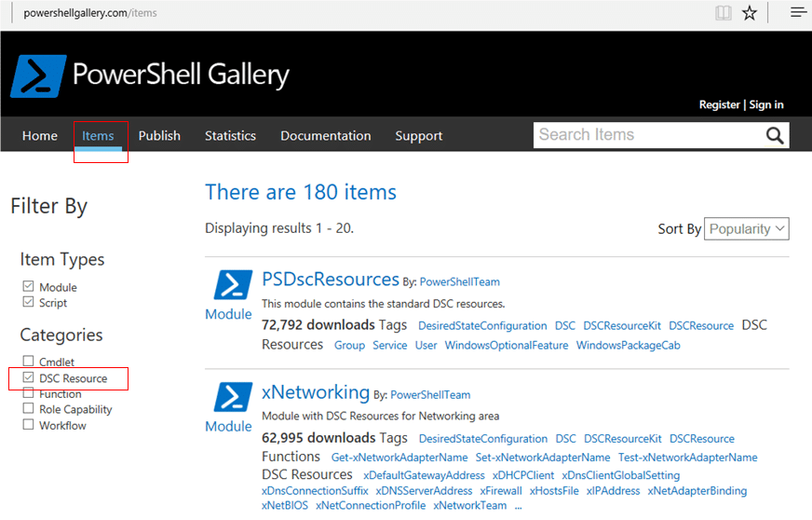Click the xDHCPClient resource link
Viewport: 812px width, 520px height.
[x=523, y=475]
